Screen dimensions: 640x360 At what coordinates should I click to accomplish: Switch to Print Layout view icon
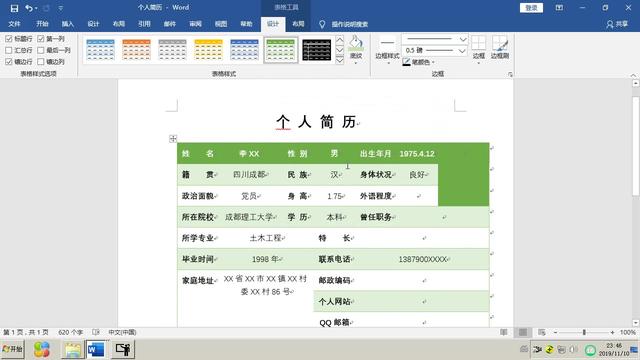coord(523,332)
